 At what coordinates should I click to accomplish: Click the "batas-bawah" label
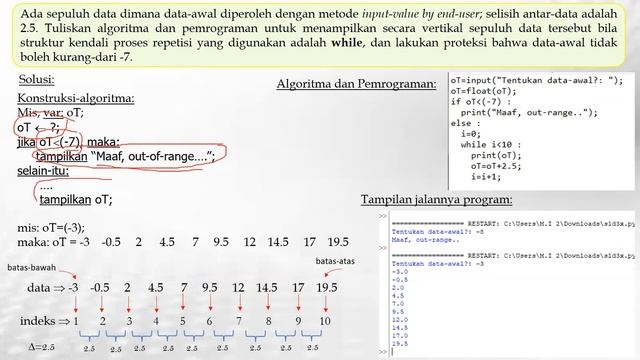pyautogui.click(x=31, y=268)
